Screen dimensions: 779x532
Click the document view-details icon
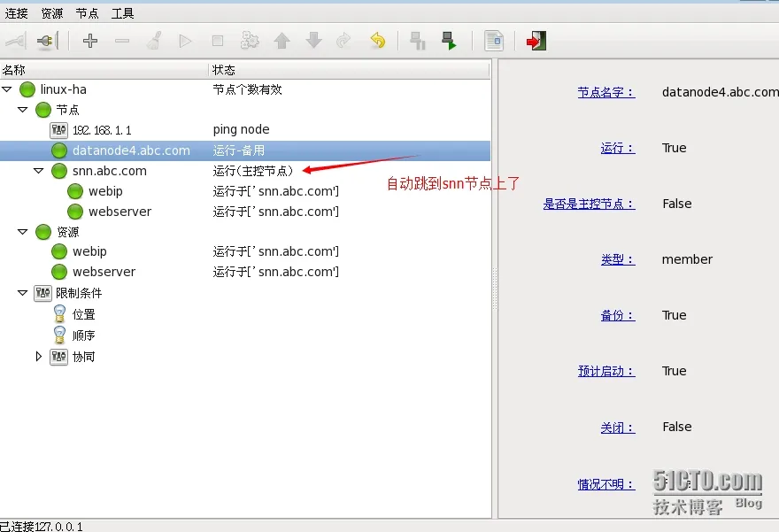[494, 41]
